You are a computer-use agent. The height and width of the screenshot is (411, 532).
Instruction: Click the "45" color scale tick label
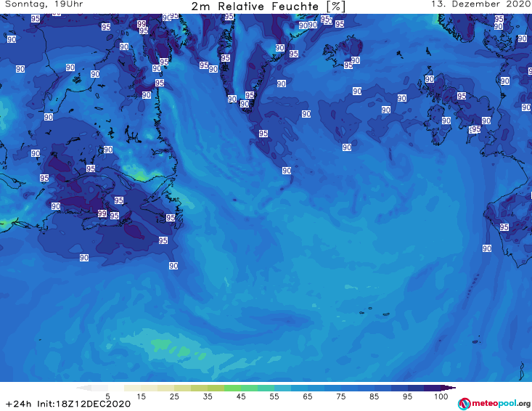click(x=241, y=396)
